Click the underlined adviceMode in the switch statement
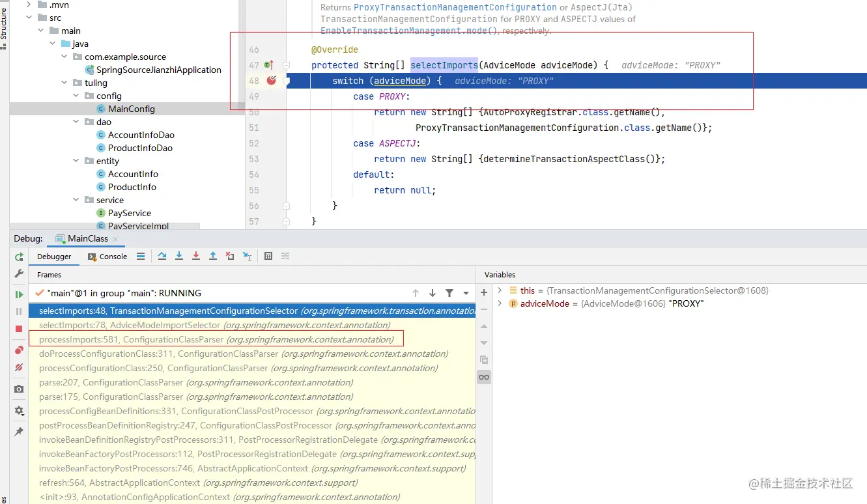This screenshot has height=504, width=867. point(401,81)
